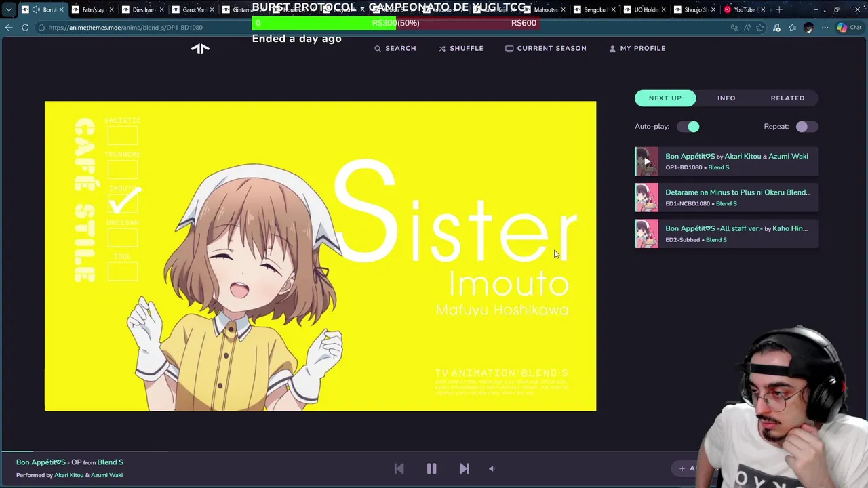Click the OP1-BD1080 playlist thumbnail with play icon
868x488 pixels.
click(646, 162)
